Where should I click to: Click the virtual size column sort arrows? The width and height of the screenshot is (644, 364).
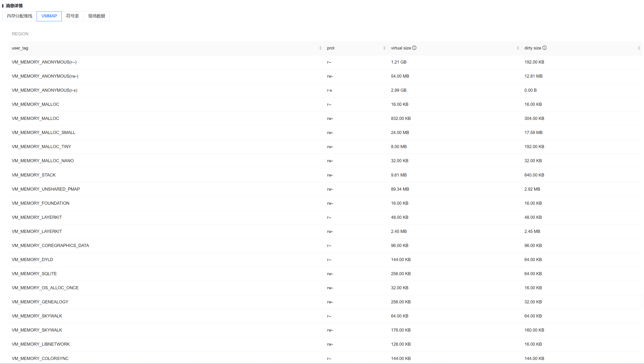[x=518, y=48]
